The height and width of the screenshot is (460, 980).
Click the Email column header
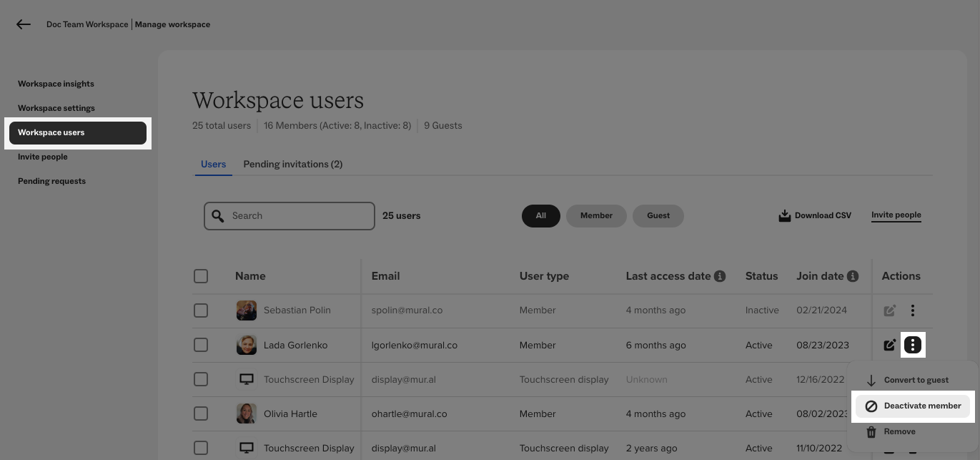click(385, 276)
